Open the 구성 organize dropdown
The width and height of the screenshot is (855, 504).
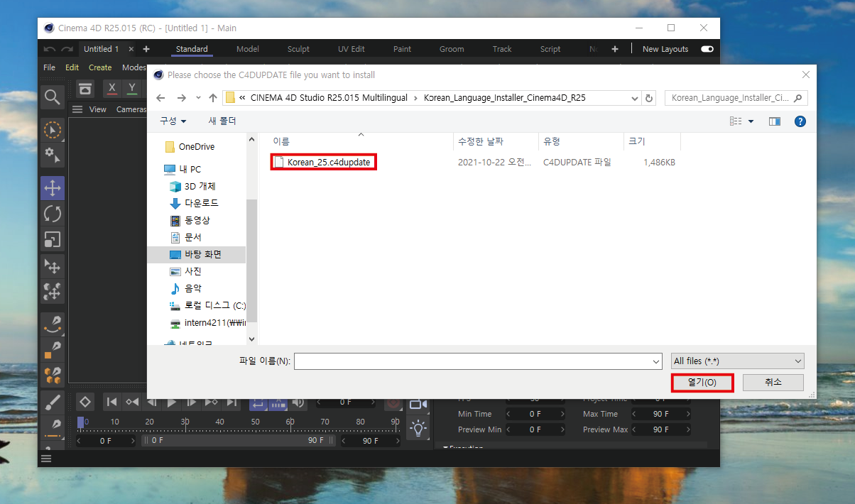[173, 121]
